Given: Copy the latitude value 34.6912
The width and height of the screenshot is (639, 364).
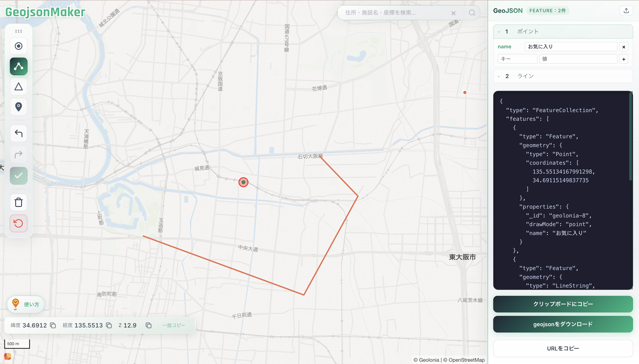Looking at the screenshot, I should [x=53, y=325].
